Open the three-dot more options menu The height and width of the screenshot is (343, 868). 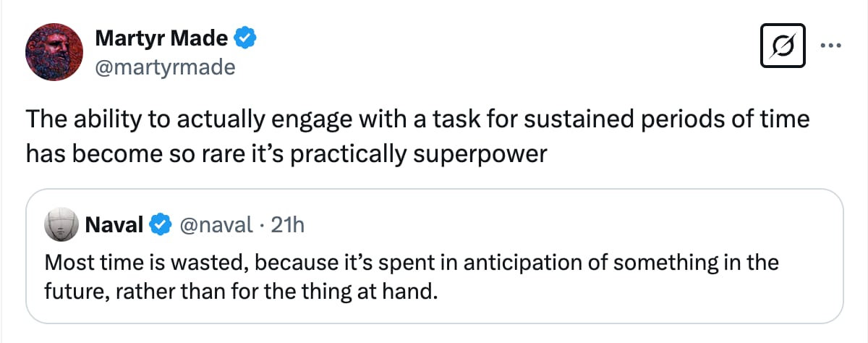(x=830, y=43)
